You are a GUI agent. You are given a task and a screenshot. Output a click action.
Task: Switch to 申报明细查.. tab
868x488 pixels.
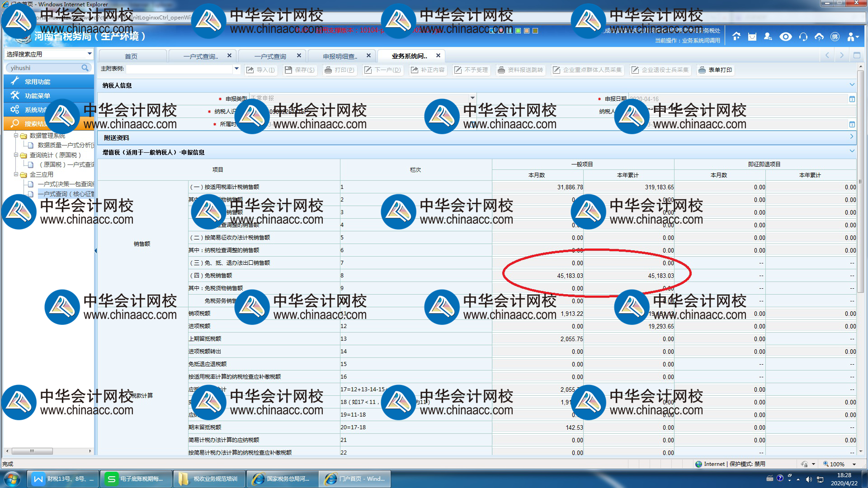tap(340, 56)
